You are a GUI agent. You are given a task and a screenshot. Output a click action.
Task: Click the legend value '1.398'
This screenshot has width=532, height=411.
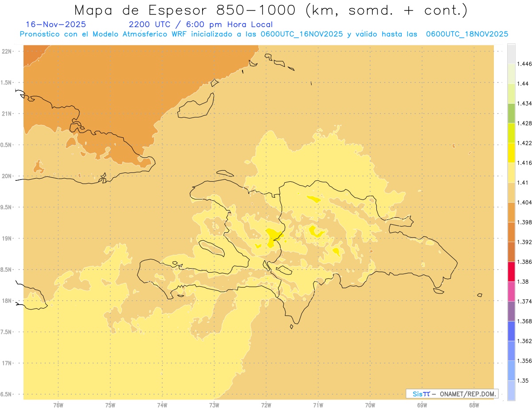(x=524, y=222)
